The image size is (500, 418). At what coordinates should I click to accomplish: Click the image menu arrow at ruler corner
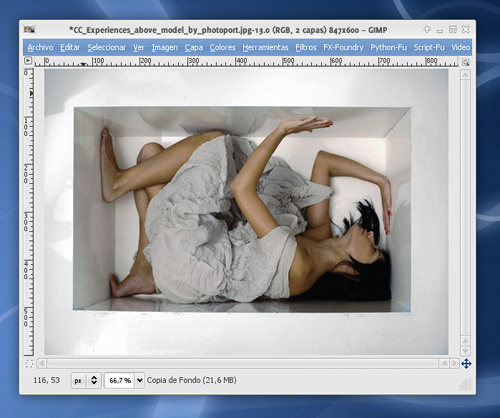(x=28, y=61)
